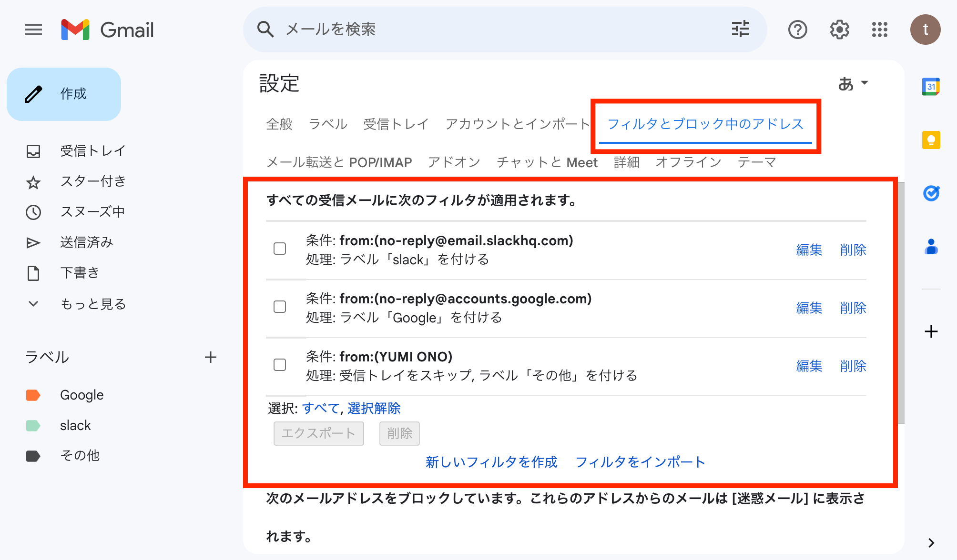Open Contacts side panel icon
Screen dimensions: 957x560
click(x=931, y=247)
